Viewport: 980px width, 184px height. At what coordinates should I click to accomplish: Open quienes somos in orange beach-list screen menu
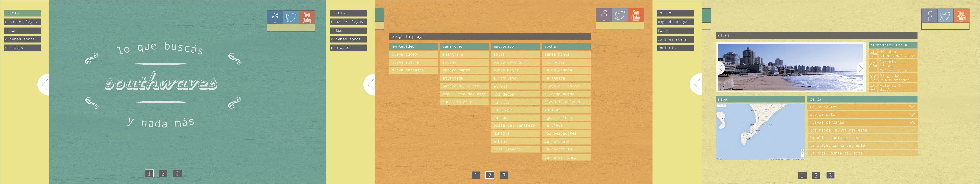point(348,39)
